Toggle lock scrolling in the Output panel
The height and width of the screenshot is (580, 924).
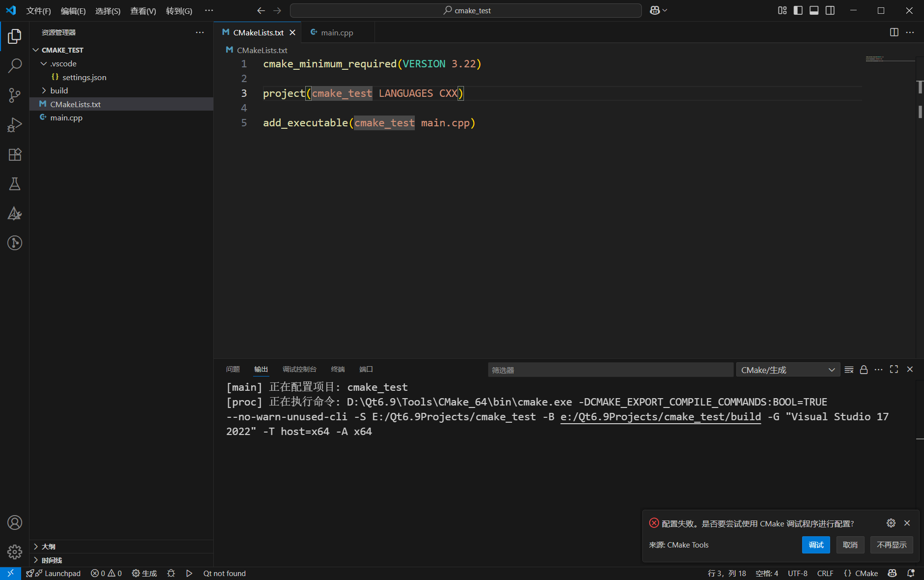(864, 370)
